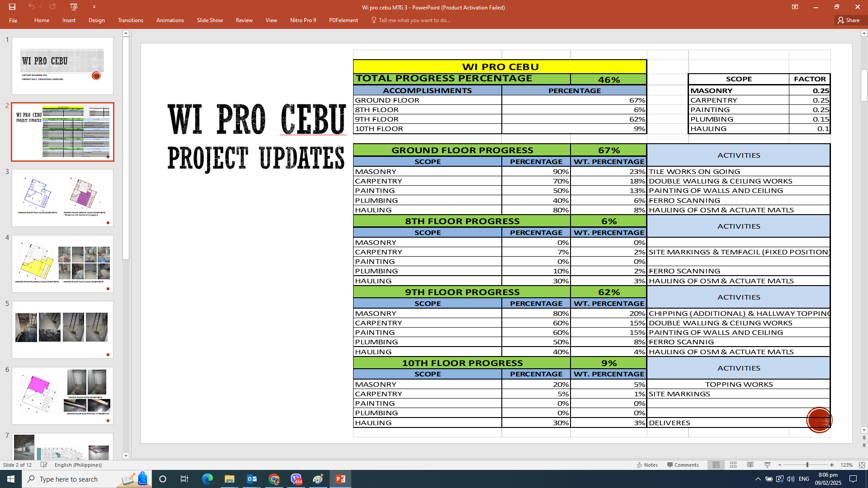The image size is (868, 488).
Task: Select slide 4 thumbnail
Action: 62,264
